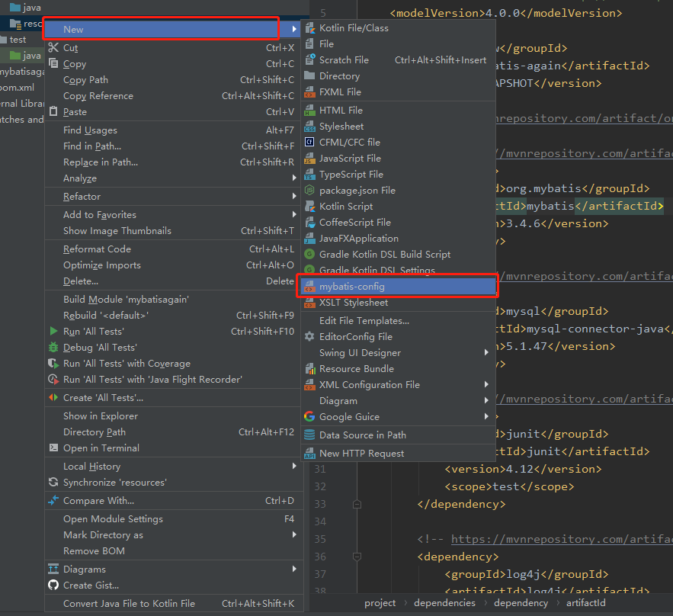Click the 'dependency' breadcrumb in the path bar
Screen dimensions: 673x616
[521, 603]
